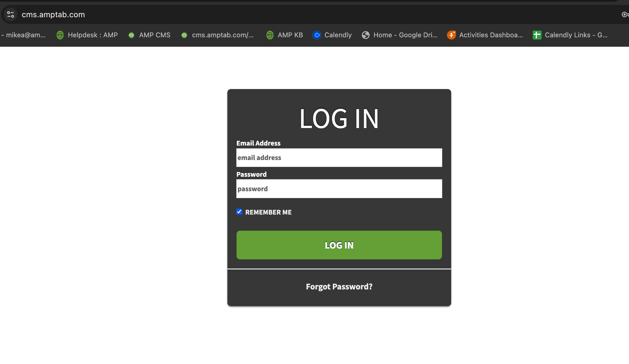Click the cms.amptab.com URL in address bar
Viewport: 629px width, 364px height.
click(53, 14)
